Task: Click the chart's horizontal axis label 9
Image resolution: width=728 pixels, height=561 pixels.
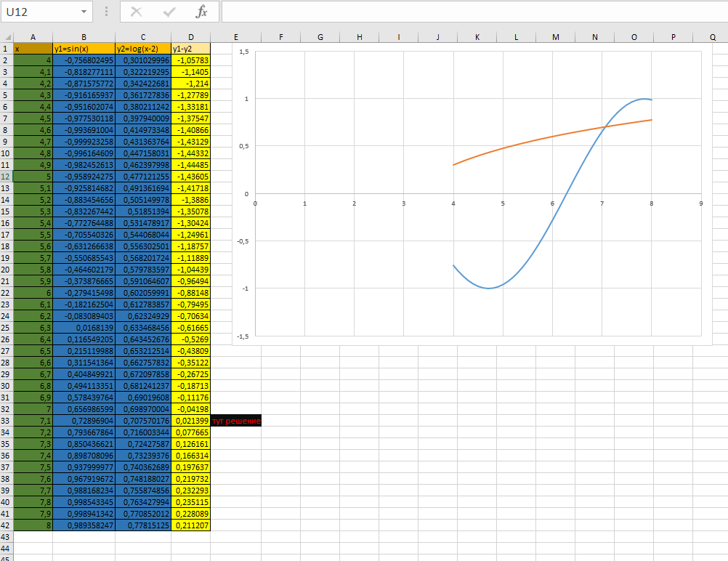Action: point(701,203)
